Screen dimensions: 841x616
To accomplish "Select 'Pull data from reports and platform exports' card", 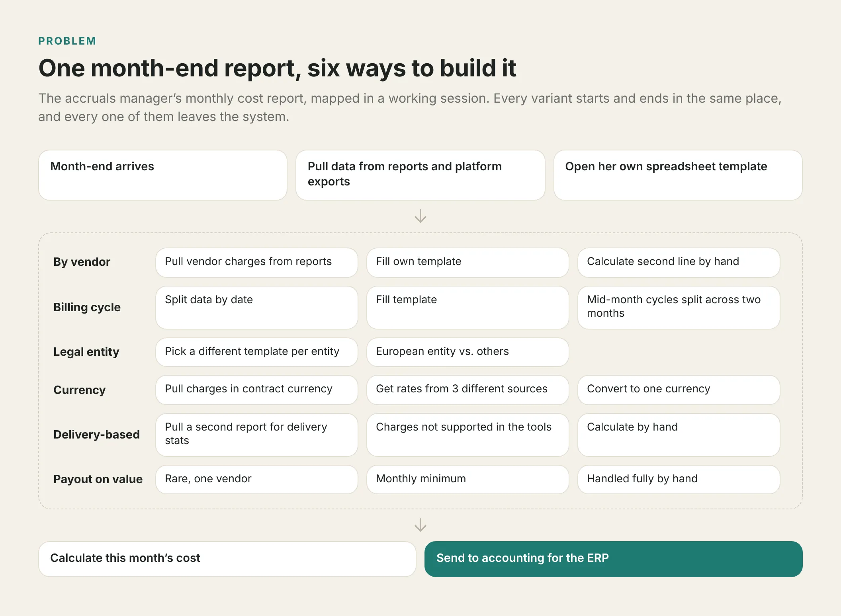I will [x=420, y=175].
